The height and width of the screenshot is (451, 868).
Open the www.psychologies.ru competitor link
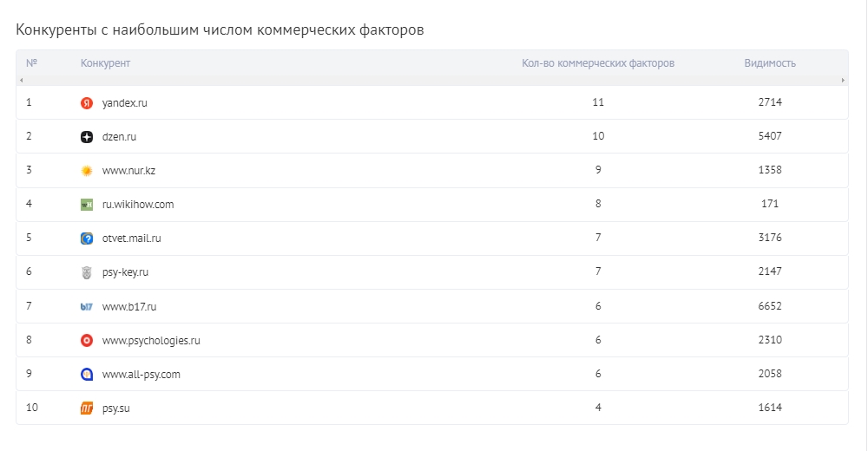pyautogui.click(x=151, y=340)
